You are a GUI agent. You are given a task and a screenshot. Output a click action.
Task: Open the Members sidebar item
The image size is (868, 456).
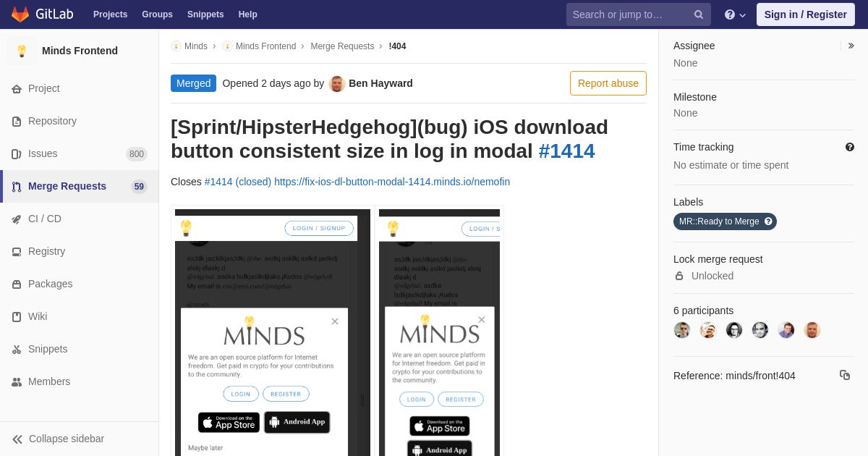80,381
